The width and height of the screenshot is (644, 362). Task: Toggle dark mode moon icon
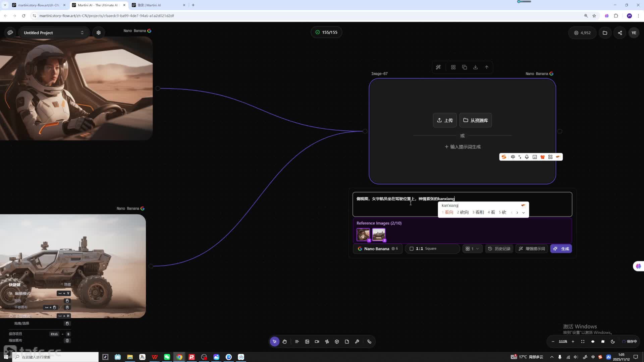pyautogui.click(x=613, y=342)
